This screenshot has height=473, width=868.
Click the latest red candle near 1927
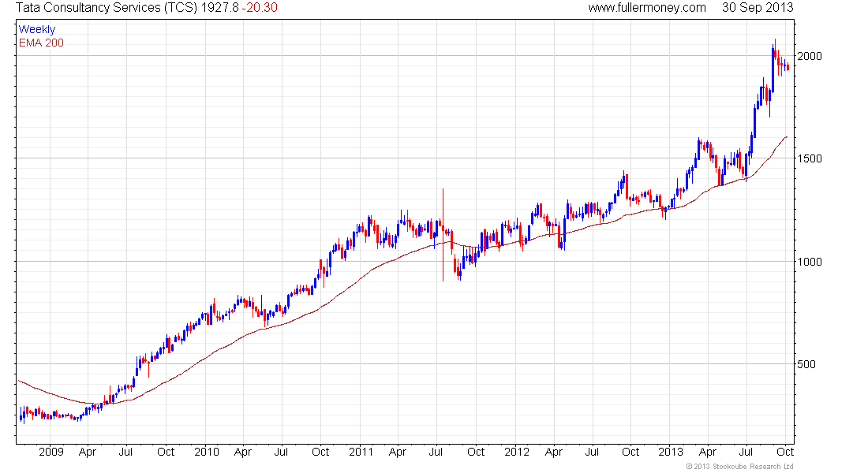pyautogui.click(x=788, y=67)
